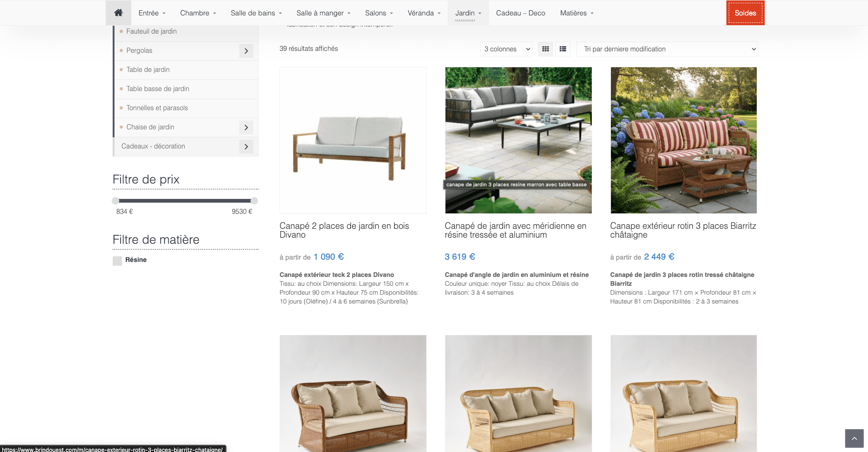
Task: Expand the Cadeaux - décoration arrow
Action: pyautogui.click(x=246, y=147)
